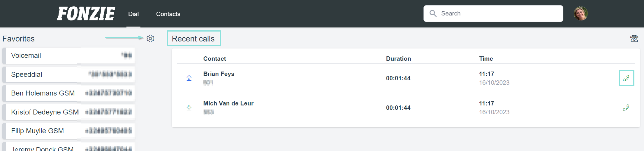Screen dimensions: 644x151
Task: Call back Brian Feys via phone icon
Action: (x=626, y=78)
